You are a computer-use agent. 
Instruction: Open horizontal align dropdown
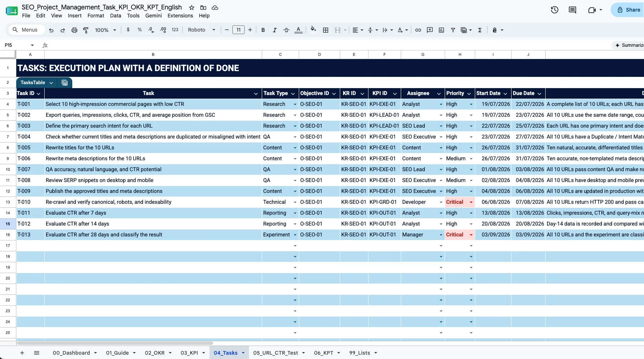358,30
